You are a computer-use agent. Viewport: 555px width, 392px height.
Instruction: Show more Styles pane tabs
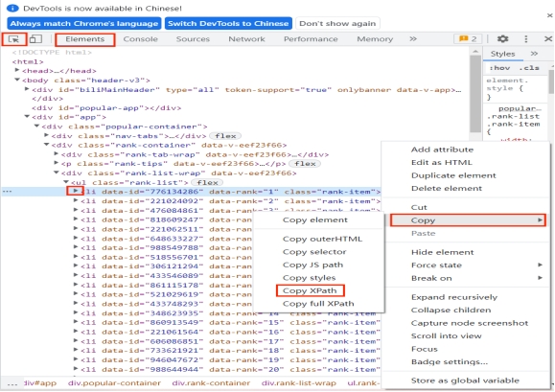pos(534,54)
